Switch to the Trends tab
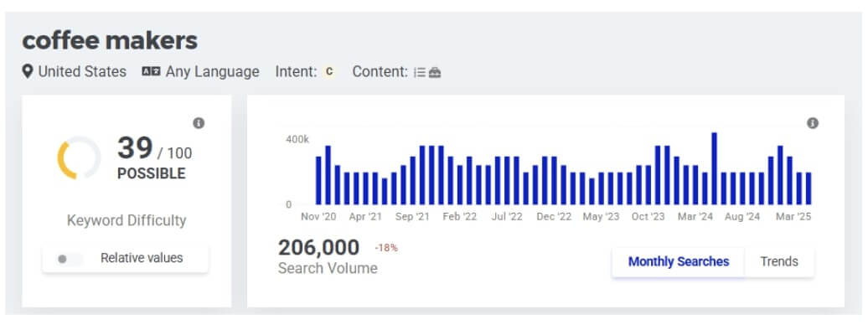 [779, 261]
